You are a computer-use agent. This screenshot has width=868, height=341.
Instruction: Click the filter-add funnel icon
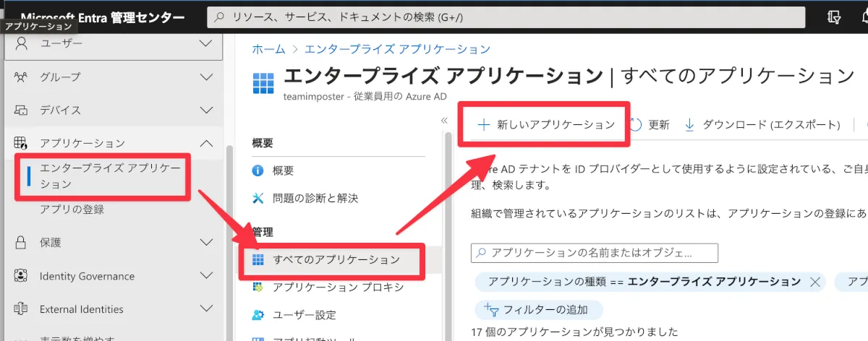[491, 309]
